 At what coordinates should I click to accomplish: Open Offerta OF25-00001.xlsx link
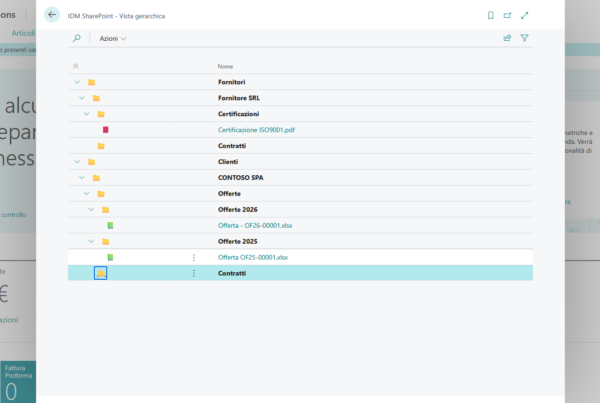[x=253, y=258]
